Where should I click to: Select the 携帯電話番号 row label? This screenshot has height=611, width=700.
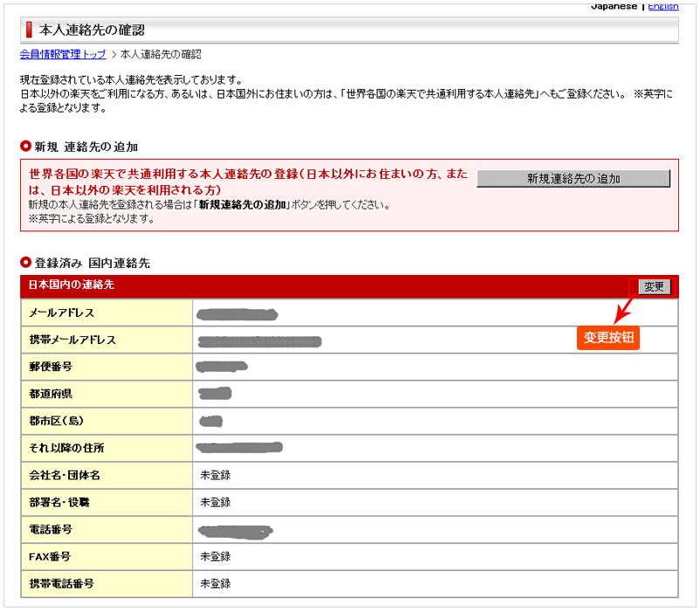pos(62,583)
